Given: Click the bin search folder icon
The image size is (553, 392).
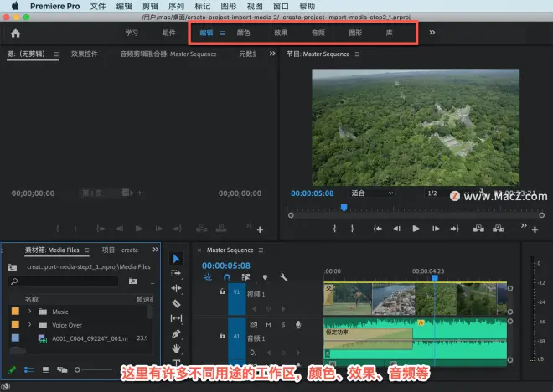Looking at the screenshot, I should tap(133, 281).
